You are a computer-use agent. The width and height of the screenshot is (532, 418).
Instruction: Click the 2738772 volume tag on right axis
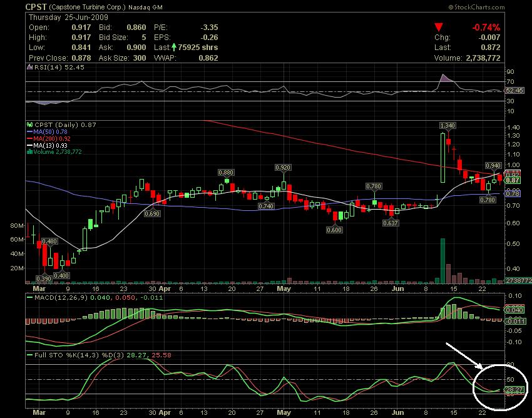click(x=518, y=280)
